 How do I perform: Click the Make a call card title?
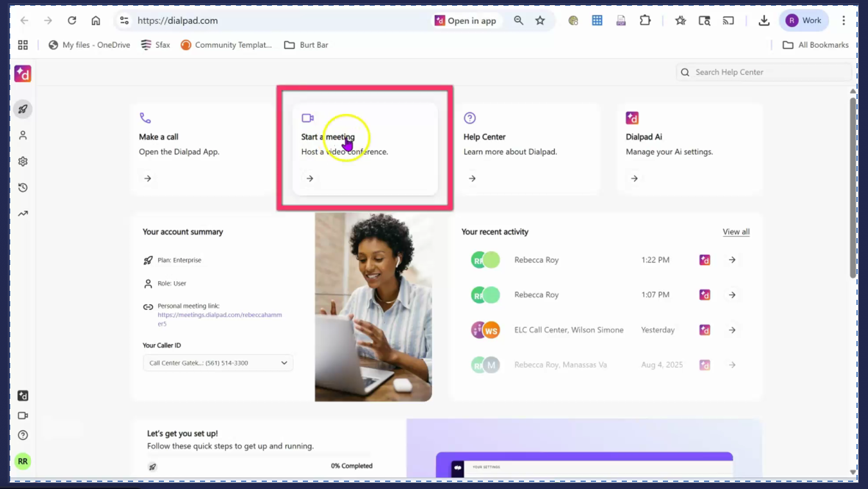159,137
